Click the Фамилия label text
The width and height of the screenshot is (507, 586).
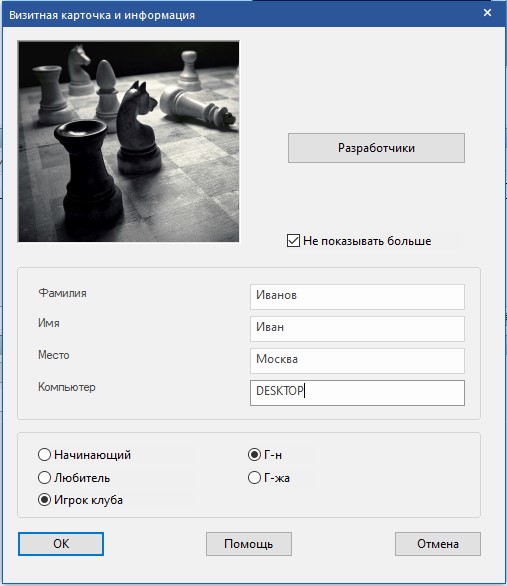(62, 293)
